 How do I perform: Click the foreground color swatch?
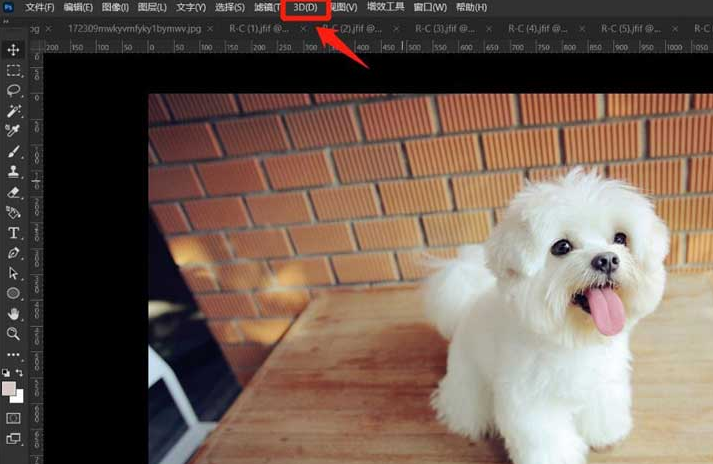click(x=10, y=388)
